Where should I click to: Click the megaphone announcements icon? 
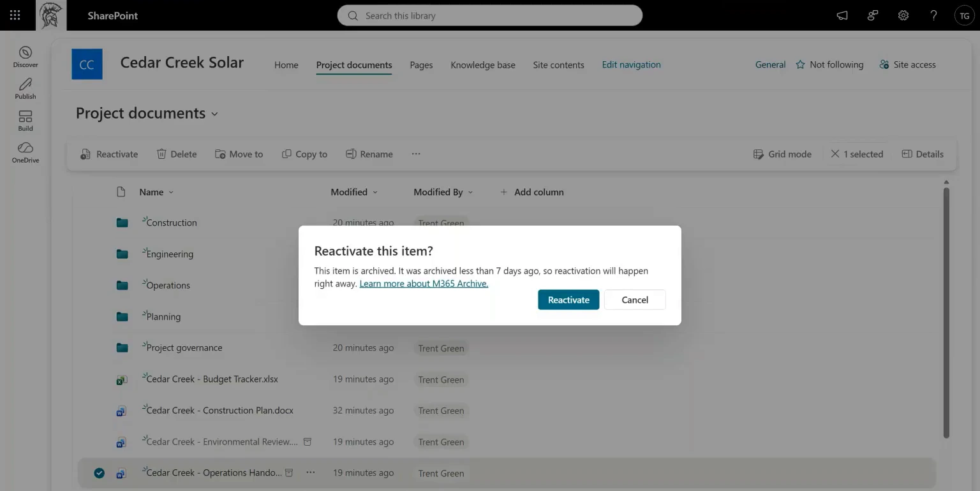(x=842, y=15)
